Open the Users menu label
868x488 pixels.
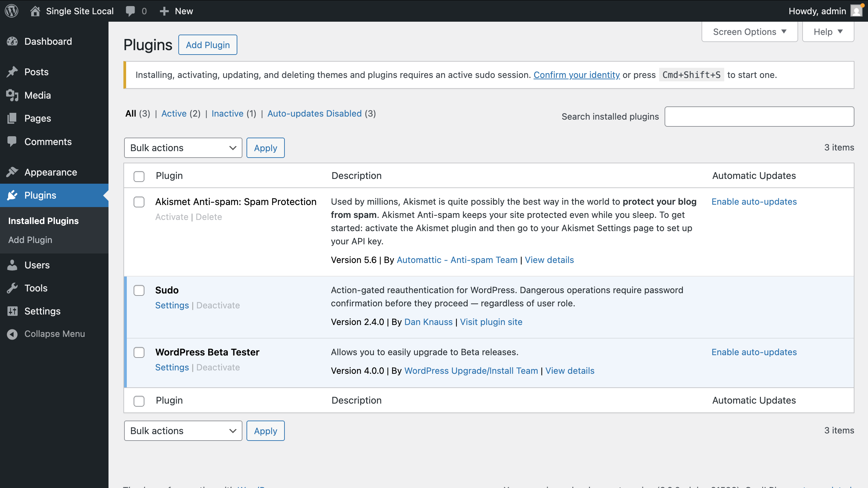[37, 265]
